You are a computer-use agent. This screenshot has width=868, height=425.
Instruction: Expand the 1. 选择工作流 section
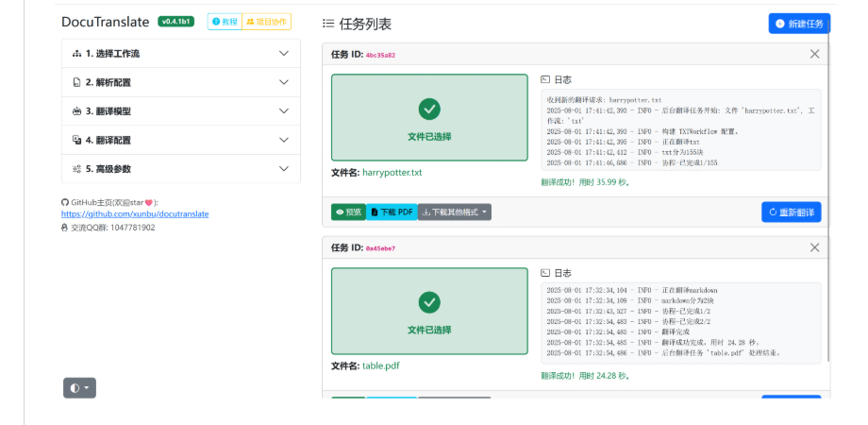pos(180,54)
